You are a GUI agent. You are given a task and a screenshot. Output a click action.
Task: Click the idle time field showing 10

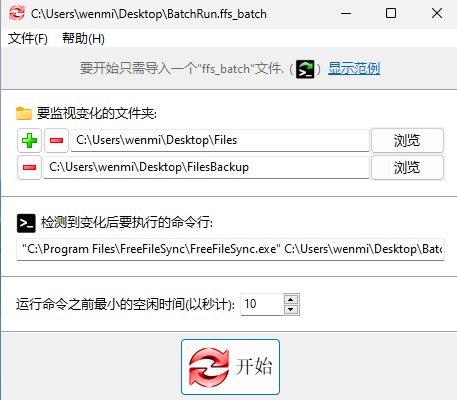pyautogui.click(x=262, y=304)
